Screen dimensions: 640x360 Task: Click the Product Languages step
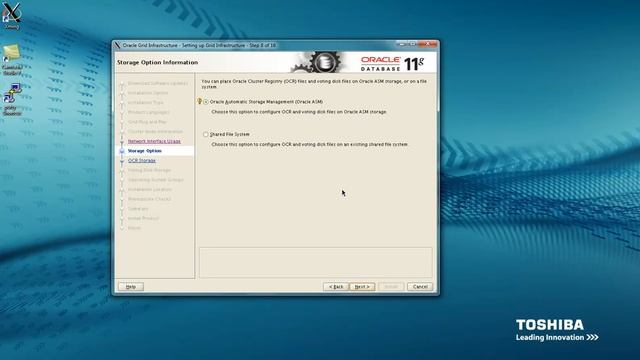pos(149,112)
